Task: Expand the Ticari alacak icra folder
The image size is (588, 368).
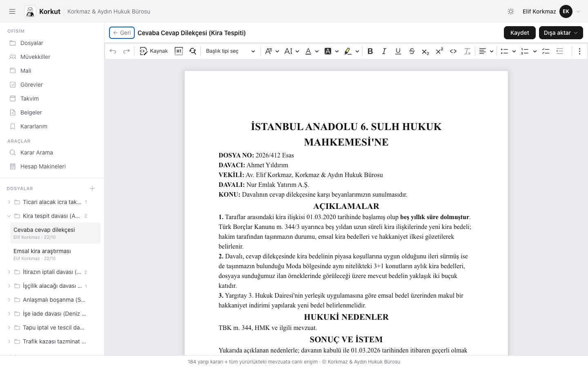Action: [x=9, y=202]
